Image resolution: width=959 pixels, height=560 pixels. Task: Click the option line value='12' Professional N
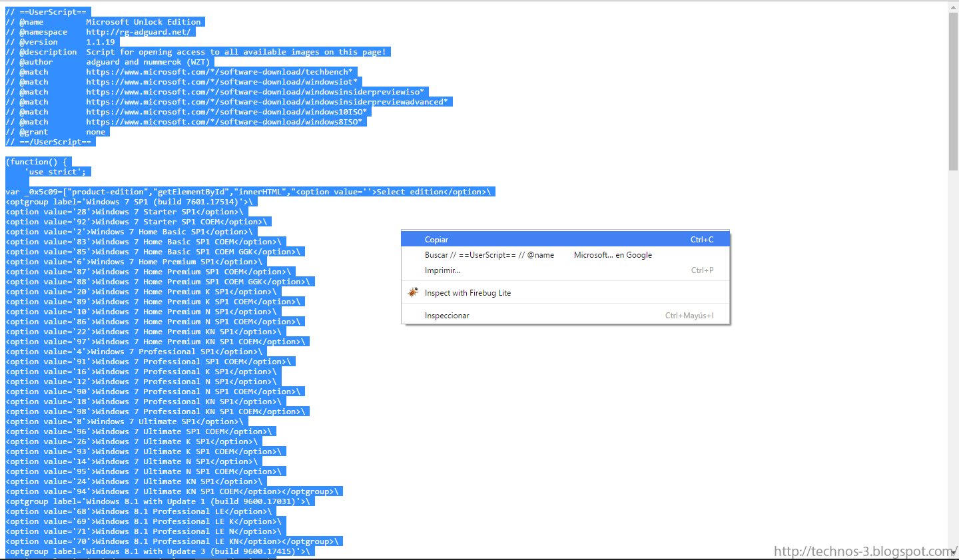click(141, 382)
